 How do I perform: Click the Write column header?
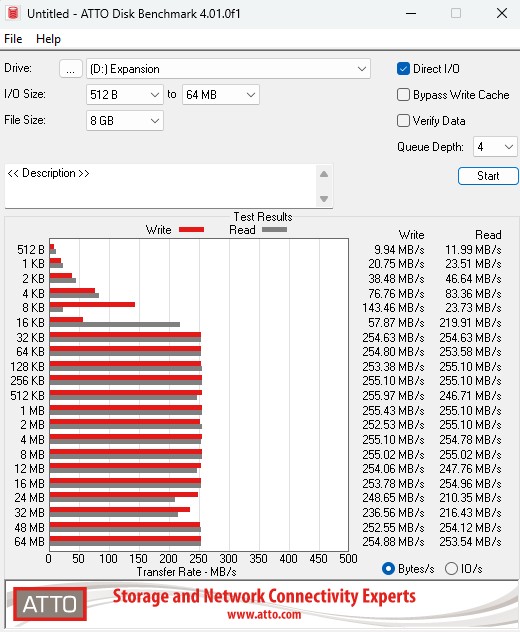[x=412, y=235]
